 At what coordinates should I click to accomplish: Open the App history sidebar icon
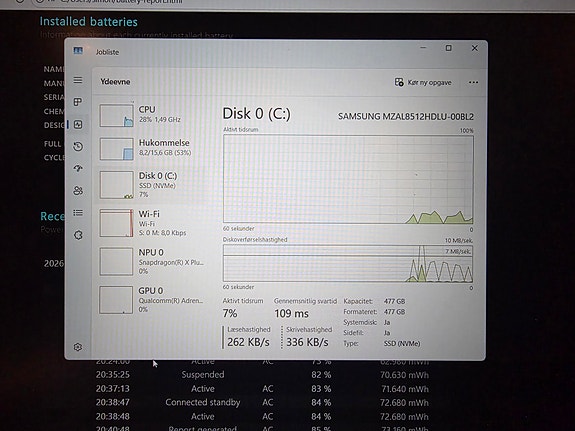pos(78,147)
